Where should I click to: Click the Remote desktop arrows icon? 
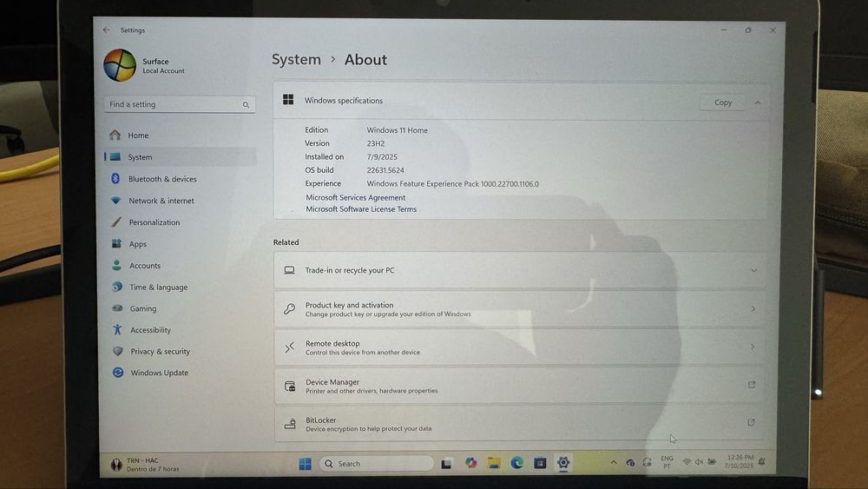click(290, 347)
